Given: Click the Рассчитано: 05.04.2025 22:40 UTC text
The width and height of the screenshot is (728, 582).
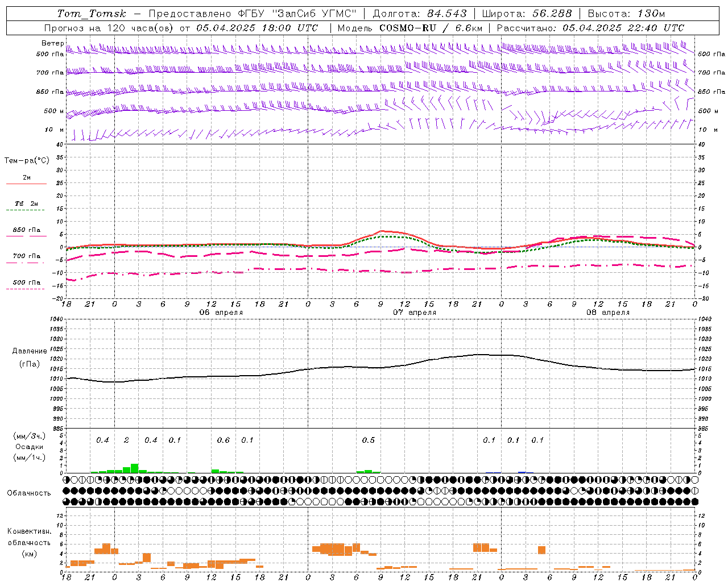Looking at the screenshot, I should point(590,28).
